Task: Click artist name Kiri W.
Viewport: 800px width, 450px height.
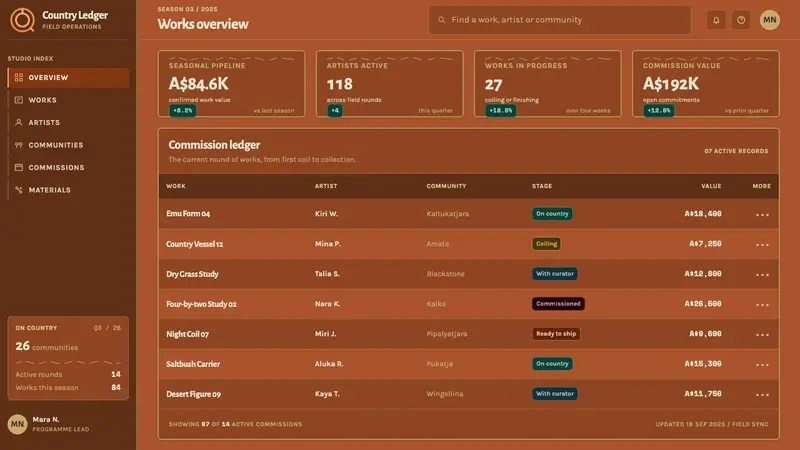Action: (326, 214)
